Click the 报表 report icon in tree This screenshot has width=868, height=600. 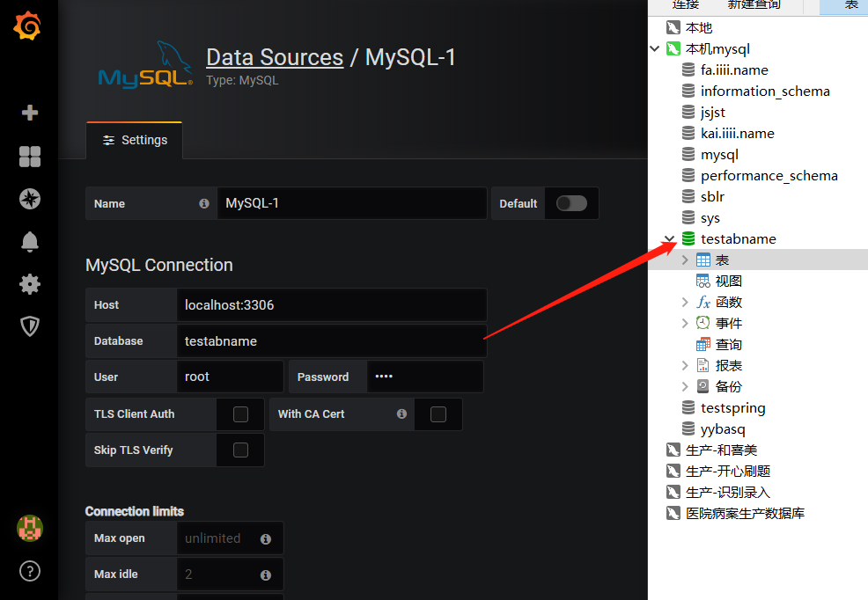click(x=703, y=365)
